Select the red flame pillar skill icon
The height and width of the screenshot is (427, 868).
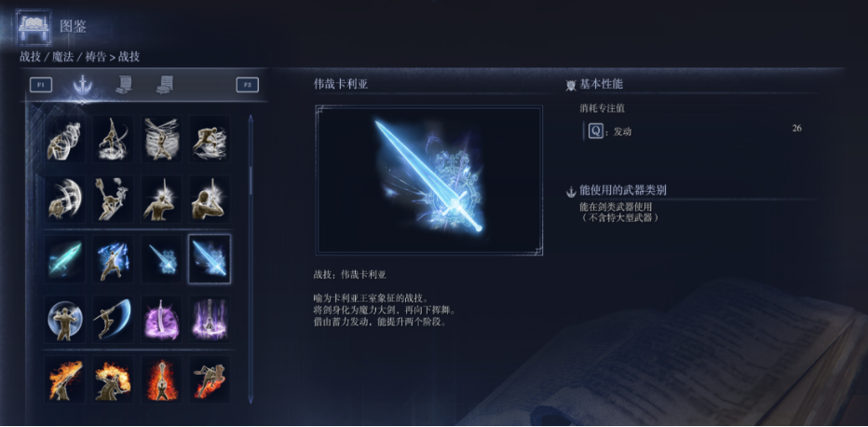coord(162,380)
